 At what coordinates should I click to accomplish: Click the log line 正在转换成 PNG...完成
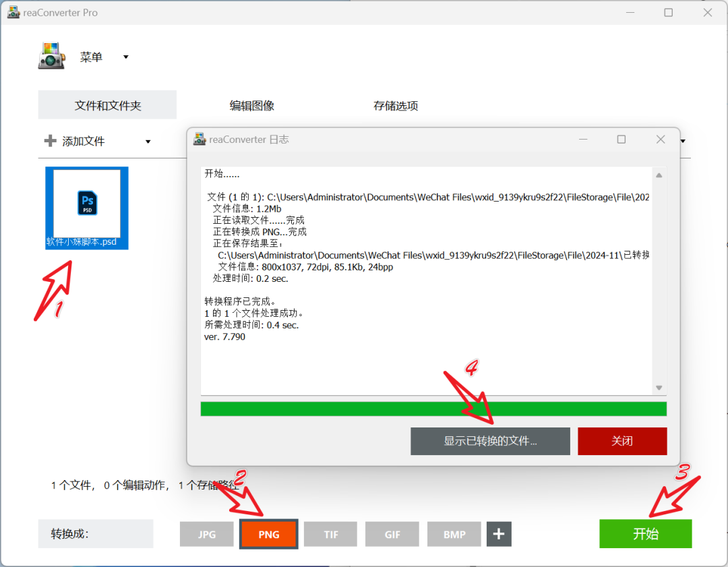tap(260, 232)
